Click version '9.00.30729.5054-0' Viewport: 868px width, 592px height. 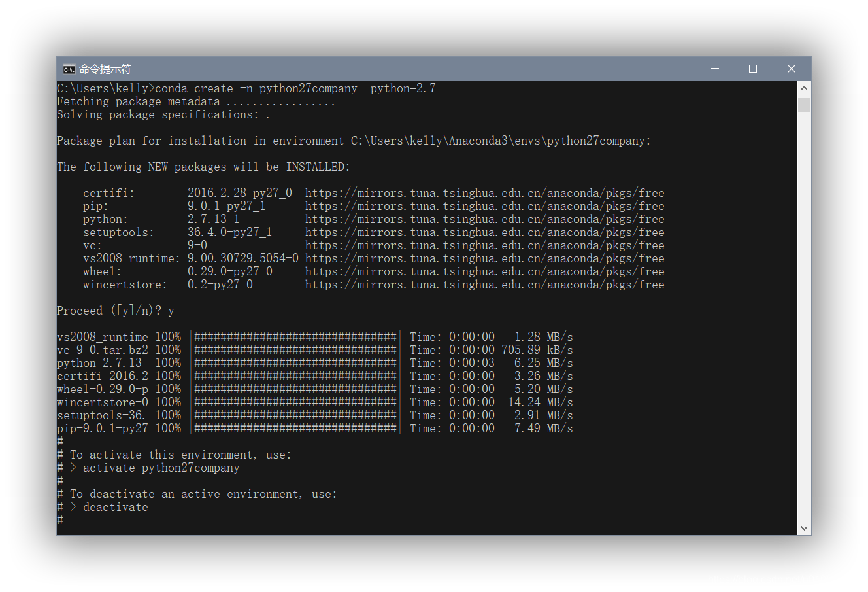point(243,258)
